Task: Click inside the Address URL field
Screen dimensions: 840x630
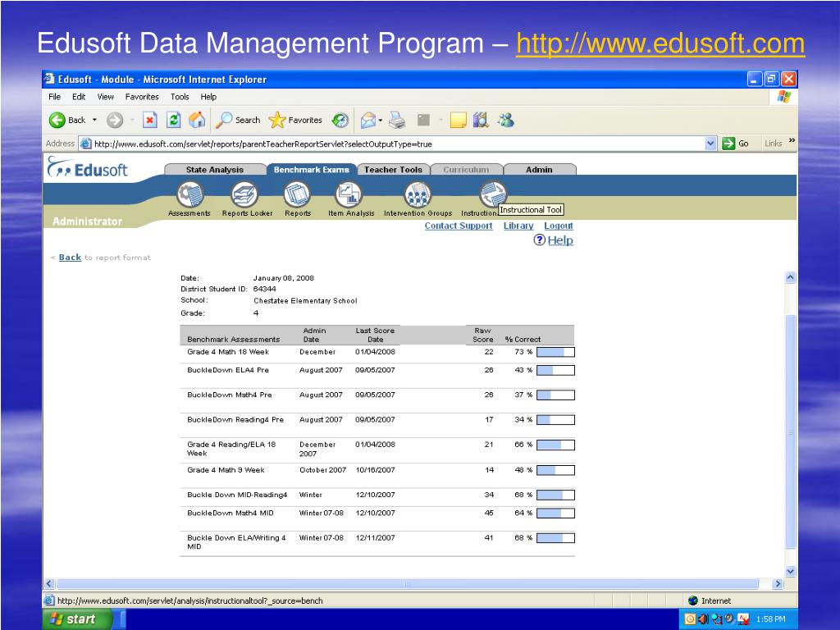Action: [x=391, y=144]
